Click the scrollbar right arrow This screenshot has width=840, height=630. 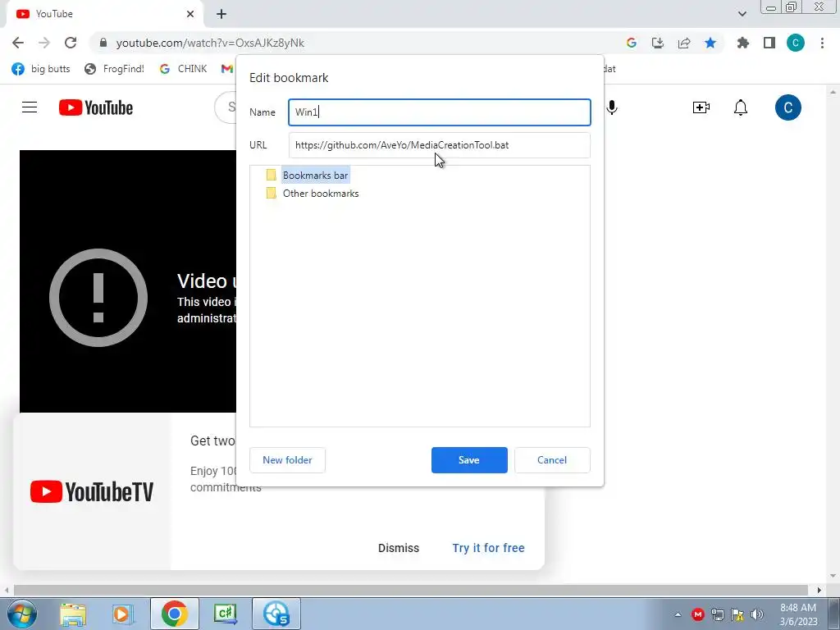819,590
